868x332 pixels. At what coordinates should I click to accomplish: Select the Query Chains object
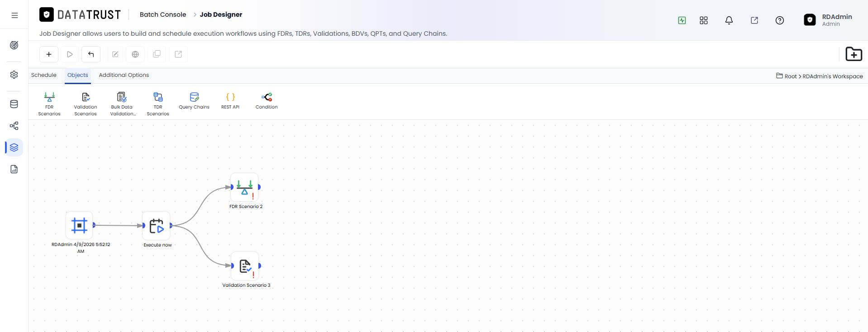point(194,101)
